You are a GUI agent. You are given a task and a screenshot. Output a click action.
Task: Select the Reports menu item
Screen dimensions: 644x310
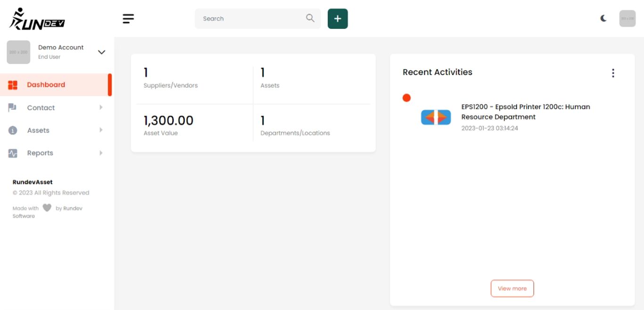pyautogui.click(x=40, y=153)
